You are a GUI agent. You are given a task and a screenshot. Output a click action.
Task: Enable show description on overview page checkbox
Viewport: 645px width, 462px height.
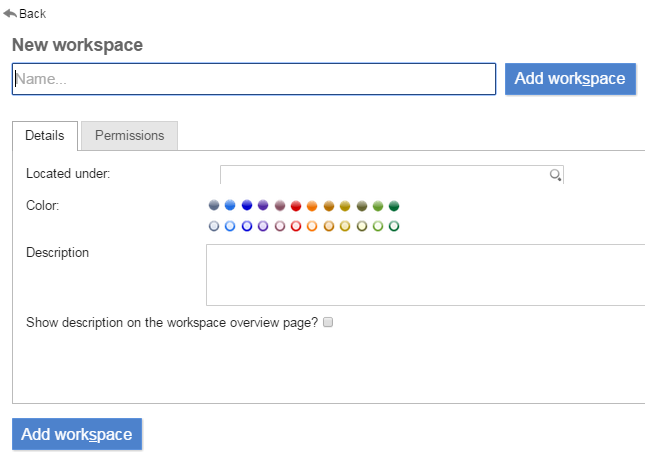[328, 322]
